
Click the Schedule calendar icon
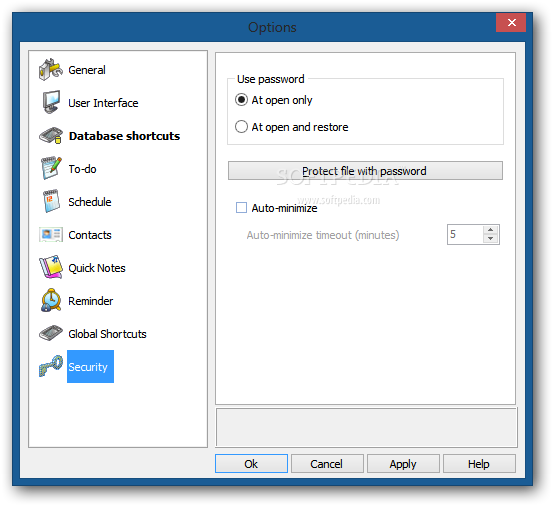click(51, 202)
